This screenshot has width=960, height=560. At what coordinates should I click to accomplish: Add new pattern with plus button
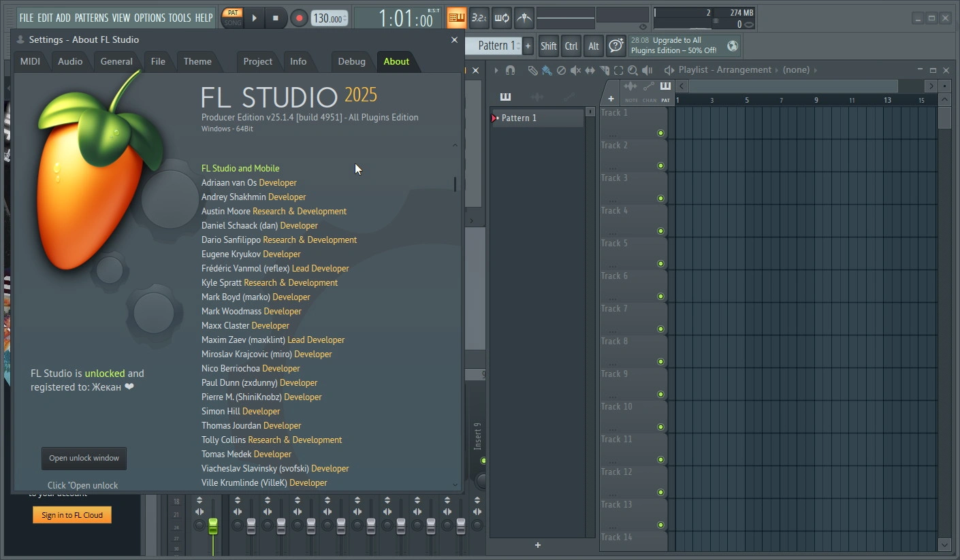(x=528, y=46)
